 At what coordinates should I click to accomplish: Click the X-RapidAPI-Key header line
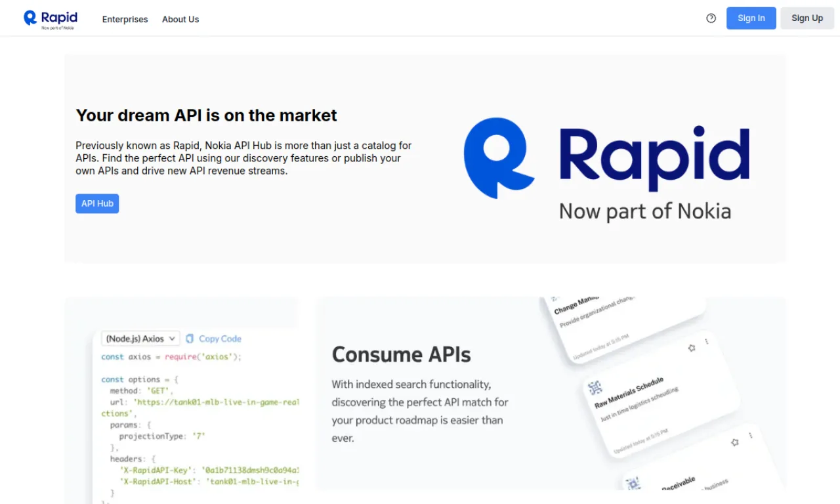coord(209,470)
